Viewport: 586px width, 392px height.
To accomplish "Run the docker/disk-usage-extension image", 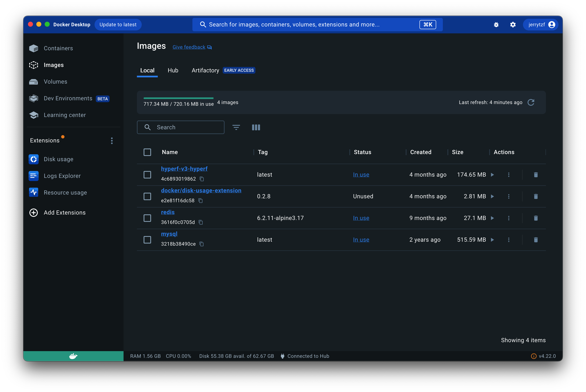I will click(x=492, y=196).
